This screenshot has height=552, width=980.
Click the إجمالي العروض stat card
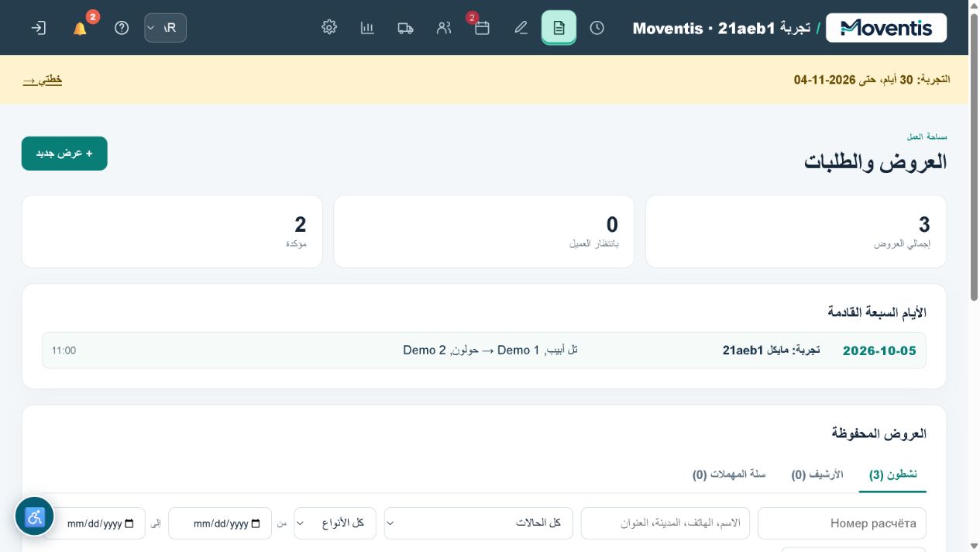796,231
